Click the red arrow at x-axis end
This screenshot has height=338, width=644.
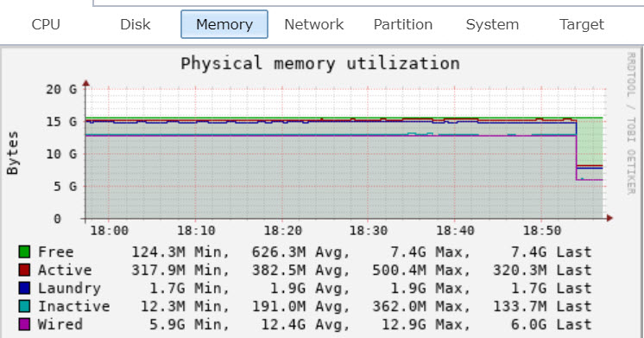(609, 218)
